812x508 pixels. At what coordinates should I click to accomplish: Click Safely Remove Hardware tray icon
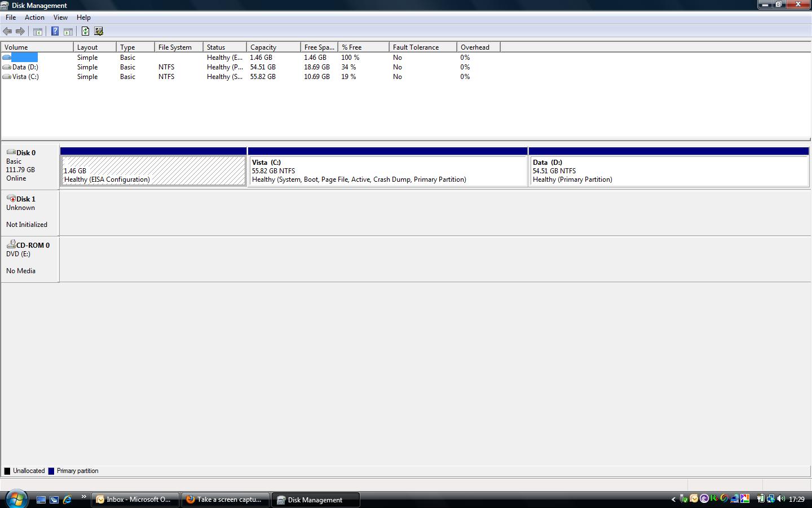coord(683,498)
